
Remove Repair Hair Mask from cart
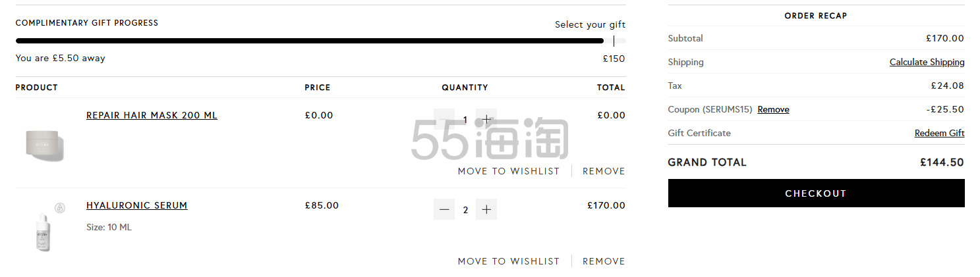[x=604, y=171]
